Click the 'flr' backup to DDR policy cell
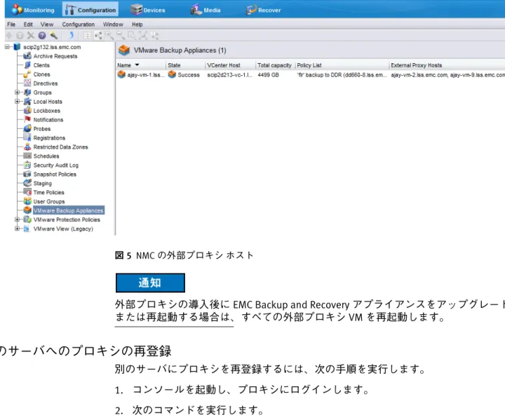This screenshot has height=420, width=505. point(342,75)
